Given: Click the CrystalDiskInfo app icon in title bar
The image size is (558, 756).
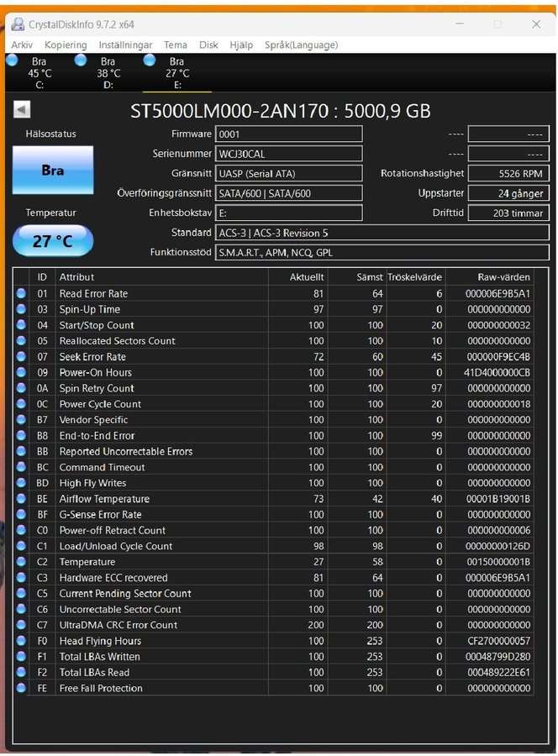Looking at the screenshot, I should tap(18, 24).
